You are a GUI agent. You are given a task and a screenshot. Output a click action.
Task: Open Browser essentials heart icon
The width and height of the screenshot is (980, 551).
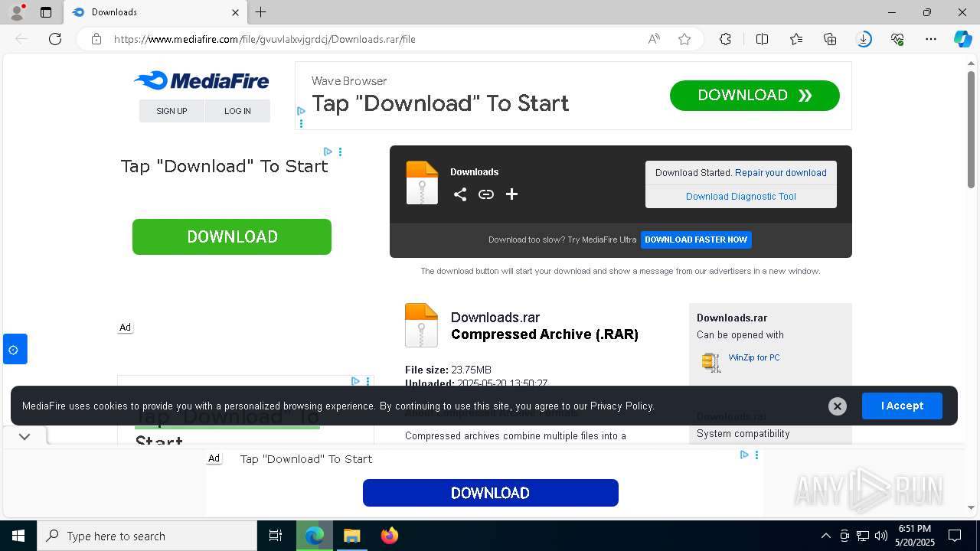897,39
